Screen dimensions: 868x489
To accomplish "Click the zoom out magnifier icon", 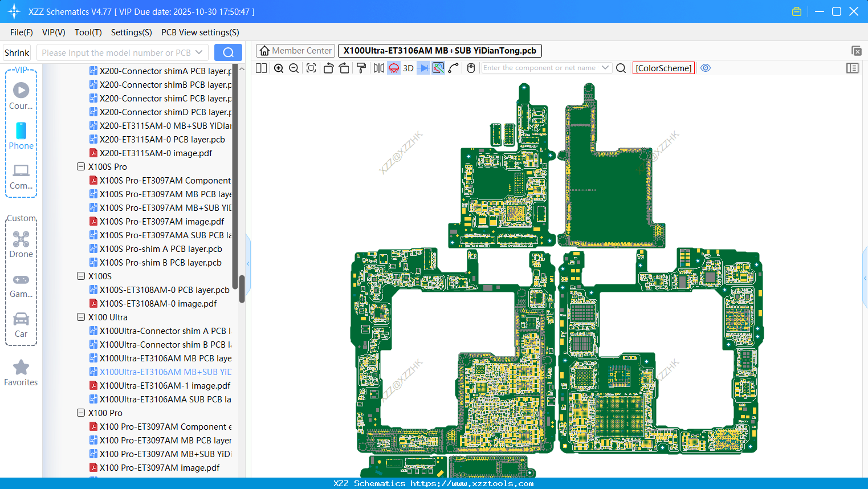I will [294, 68].
